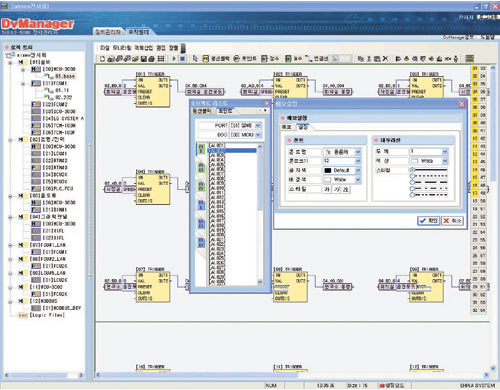This screenshot has height=390, width=500.
Task: Click the fourth align icon after the X
Action: click(423, 59)
